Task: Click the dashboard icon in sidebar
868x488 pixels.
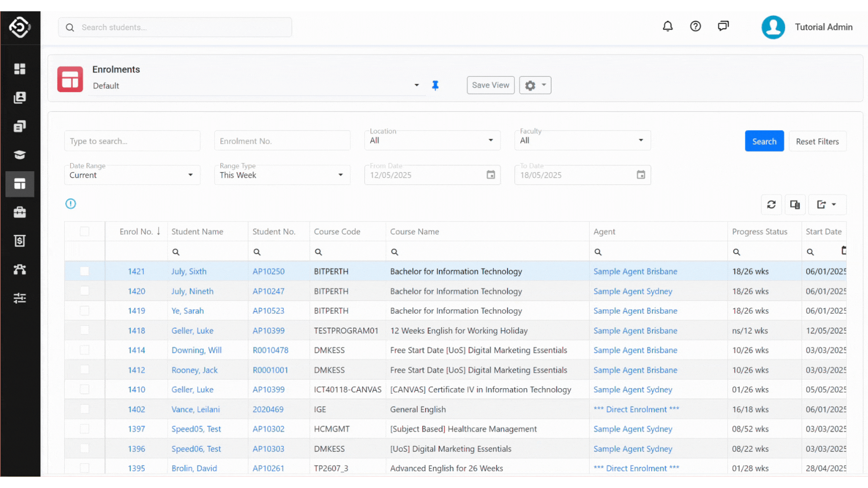Action: tap(20, 69)
